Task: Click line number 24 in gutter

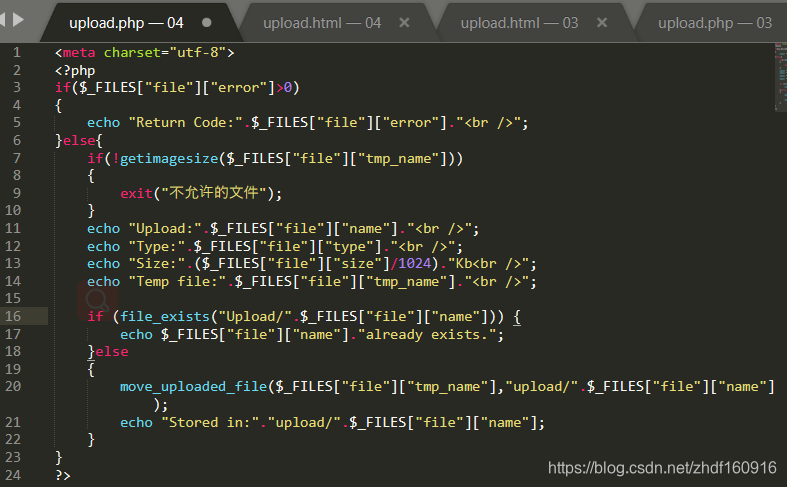Action: click(12, 475)
